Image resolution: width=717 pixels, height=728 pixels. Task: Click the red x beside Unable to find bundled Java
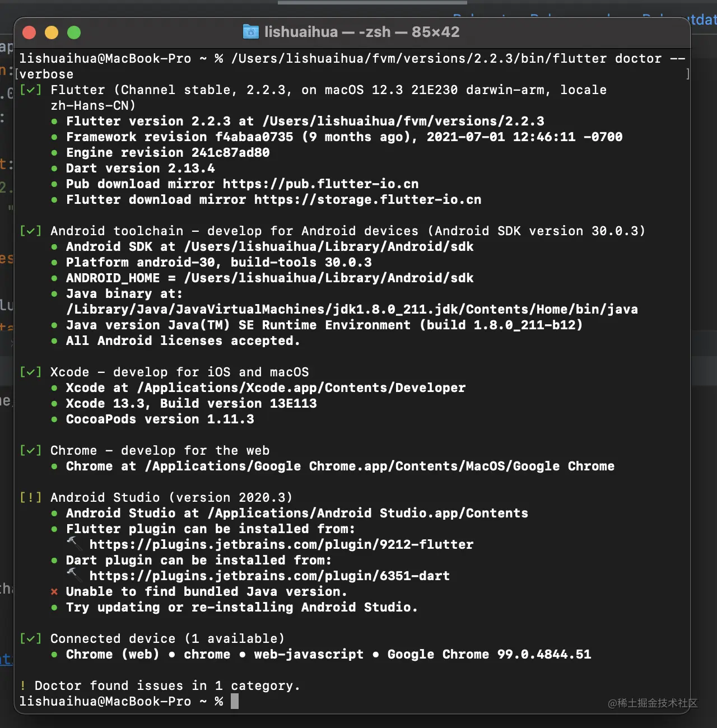pyautogui.click(x=54, y=592)
